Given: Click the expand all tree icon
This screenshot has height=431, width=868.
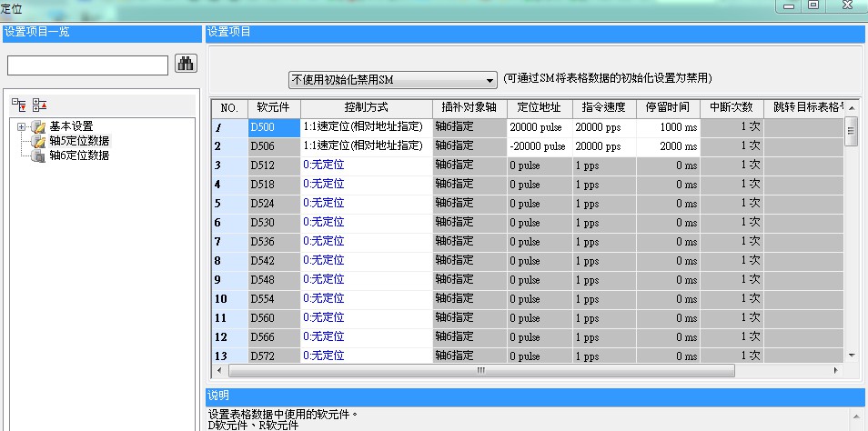Looking at the screenshot, I should pyautogui.click(x=19, y=105).
